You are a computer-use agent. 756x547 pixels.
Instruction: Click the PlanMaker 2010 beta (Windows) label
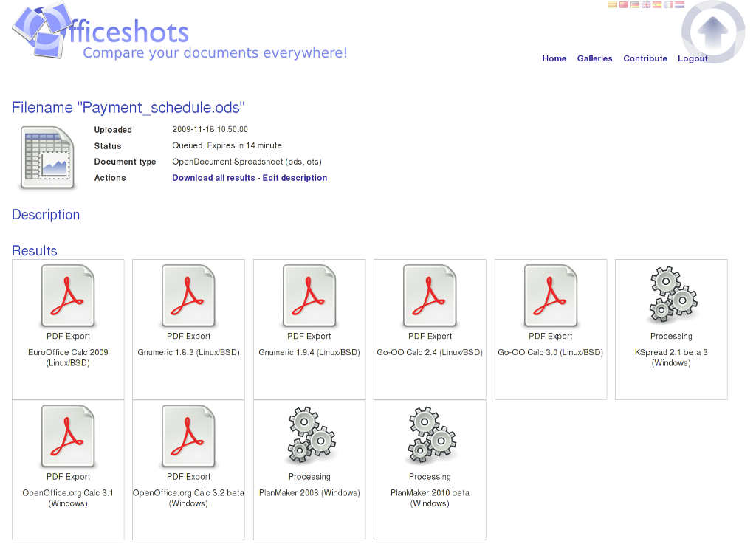click(x=430, y=498)
